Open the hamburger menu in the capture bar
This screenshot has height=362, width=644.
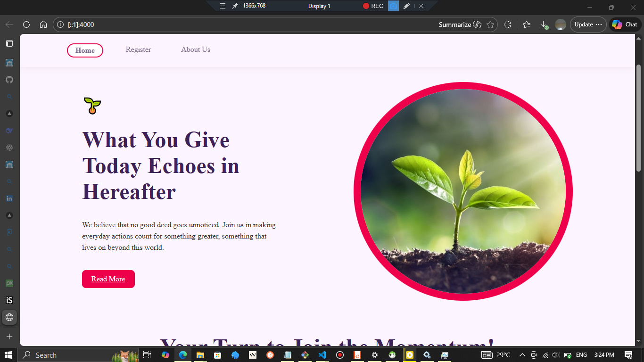coord(222,6)
